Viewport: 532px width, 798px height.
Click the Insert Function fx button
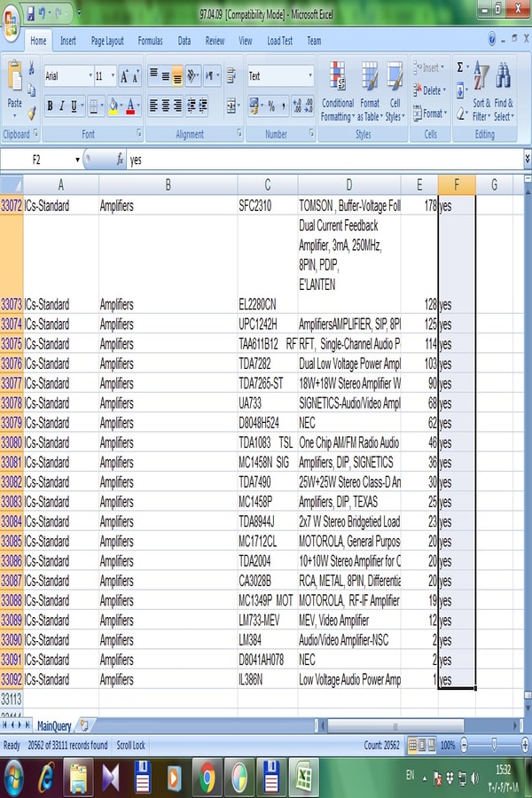coord(120,160)
